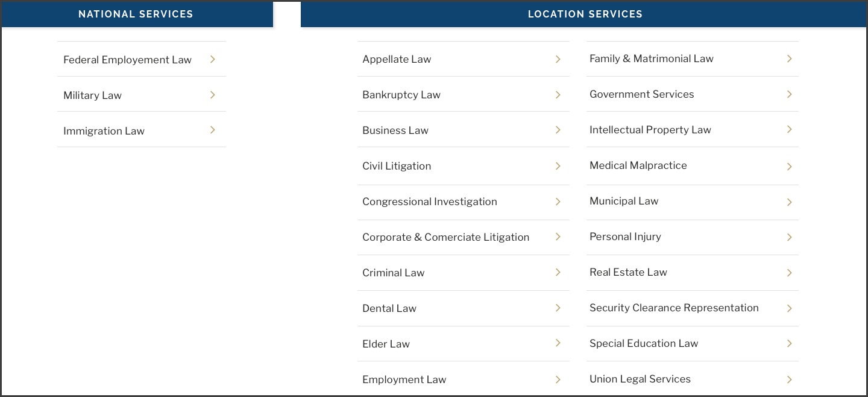Viewport: 868px width, 397px height.
Task: Switch to the Location Services tab
Action: 585,14
